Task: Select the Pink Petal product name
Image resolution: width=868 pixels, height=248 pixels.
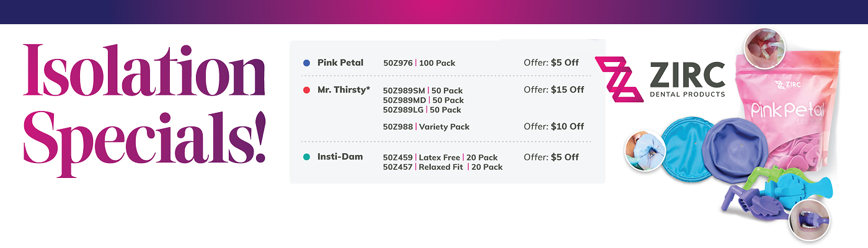Action: click(x=340, y=63)
